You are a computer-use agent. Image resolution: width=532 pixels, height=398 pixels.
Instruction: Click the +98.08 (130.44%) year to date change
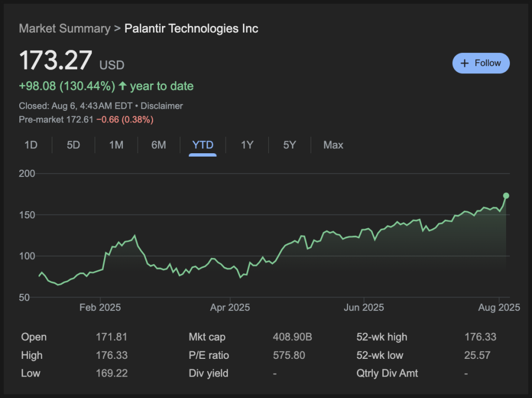[106, 86]
